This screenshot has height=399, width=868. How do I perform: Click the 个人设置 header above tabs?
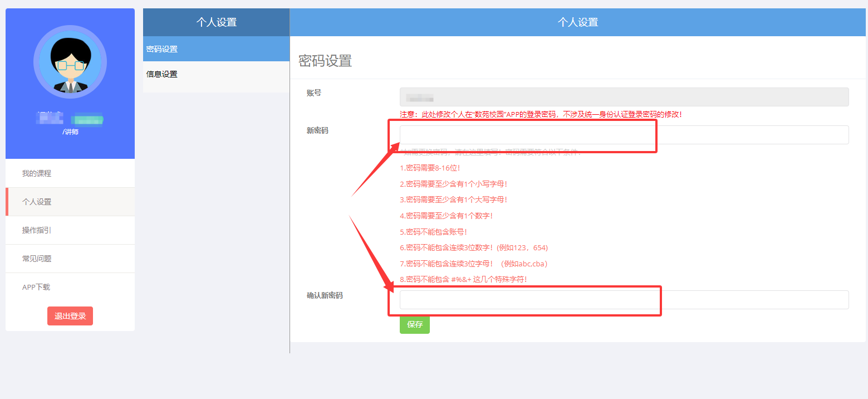coord(216,22)
